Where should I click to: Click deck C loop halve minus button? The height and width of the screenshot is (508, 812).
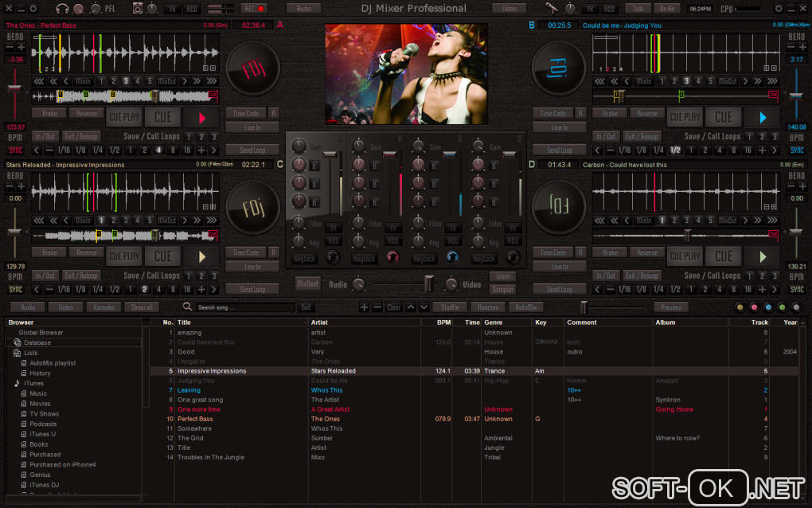coord(49,290)
